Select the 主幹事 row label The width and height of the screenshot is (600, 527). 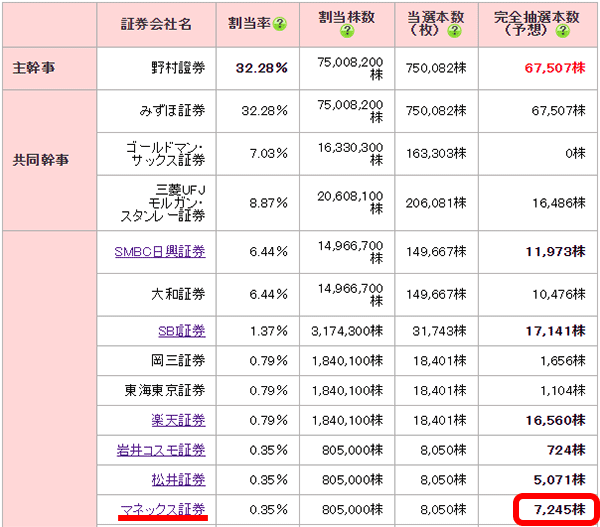34,68
